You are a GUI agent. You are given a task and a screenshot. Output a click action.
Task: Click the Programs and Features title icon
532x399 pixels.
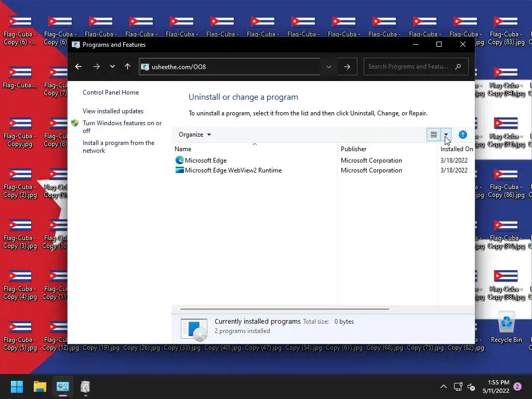[x=76, y=45]
